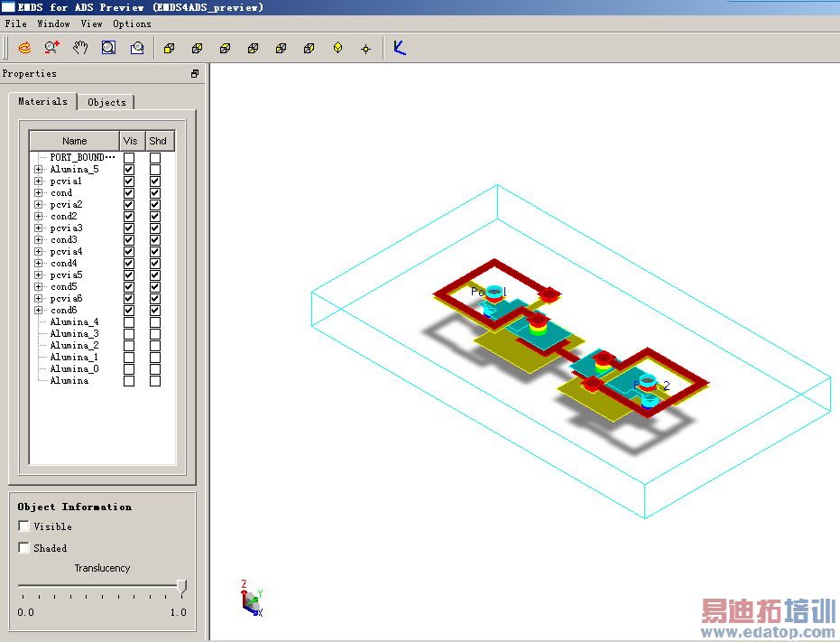Image resolution: width=840 pixels, height=642 pixels.
Task: Select the Alumina_2 material row
Action: point(75,346)
